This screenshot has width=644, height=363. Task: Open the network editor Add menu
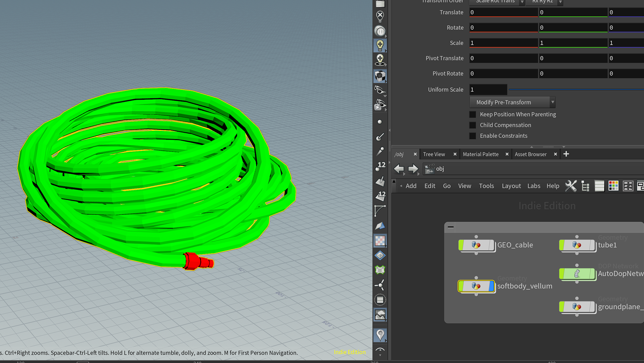coord(411,186)
